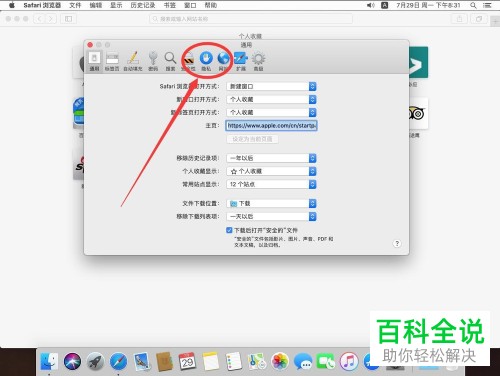Open Finder from the Dock
500x376 pixels.
(49, 362)
